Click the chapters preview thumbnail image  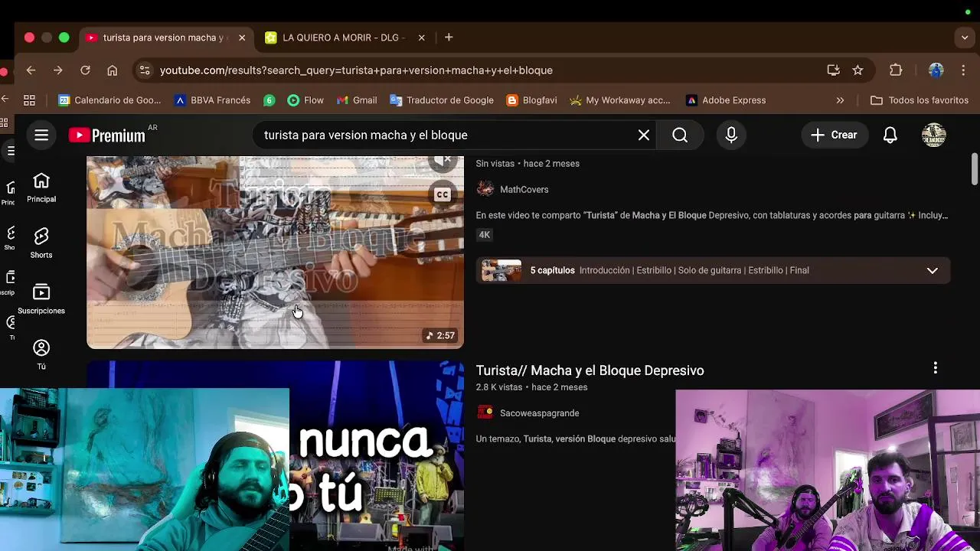pyautogui.click(x=501, y=270)
